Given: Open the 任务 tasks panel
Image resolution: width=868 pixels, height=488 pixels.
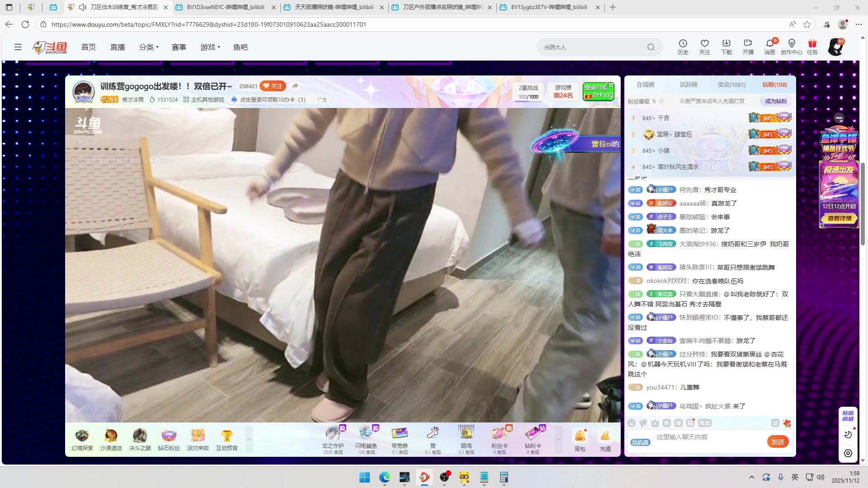Looking at the screenshot, I should click(x=811, y=47).
